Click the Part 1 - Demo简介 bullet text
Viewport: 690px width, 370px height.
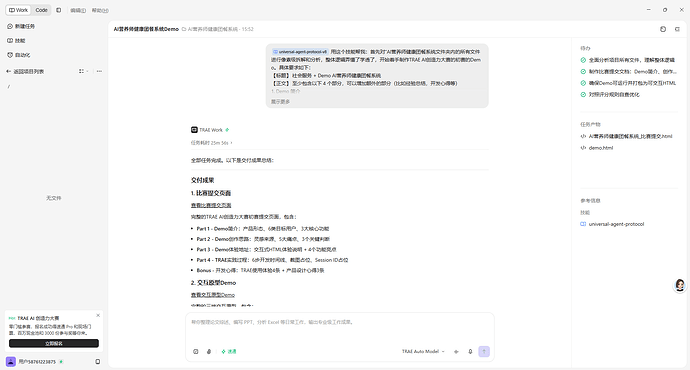click(263, 229)
